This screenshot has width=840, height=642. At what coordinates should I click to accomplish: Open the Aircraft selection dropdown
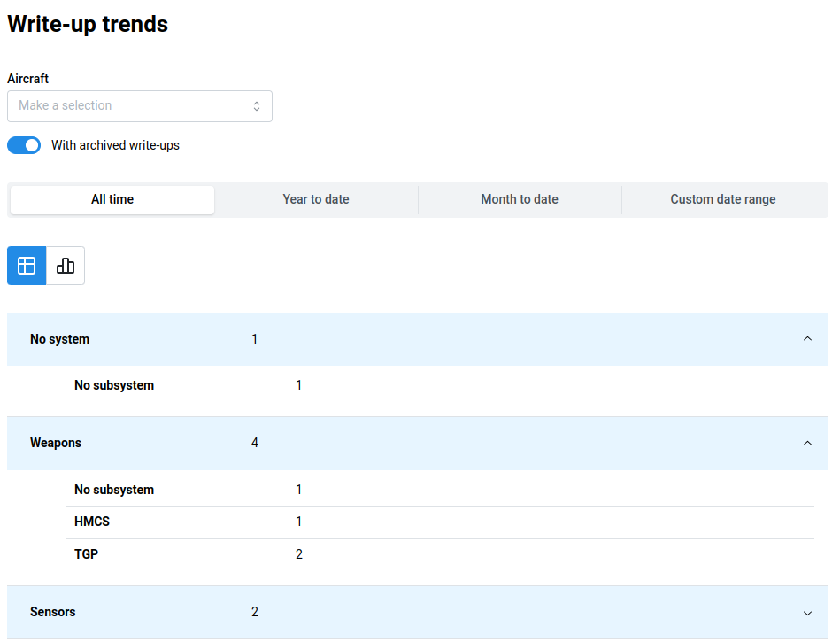click(x=140, y=106)
